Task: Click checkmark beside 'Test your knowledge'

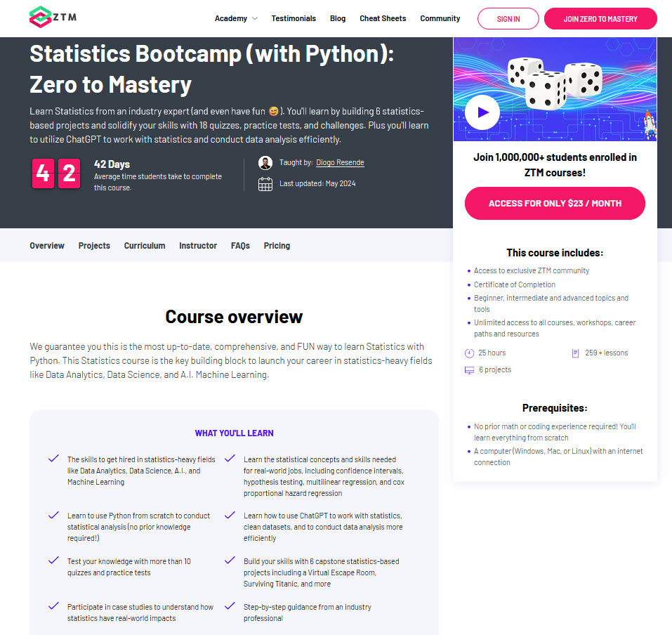Action: pyautogui.click(x=53, y=560)
